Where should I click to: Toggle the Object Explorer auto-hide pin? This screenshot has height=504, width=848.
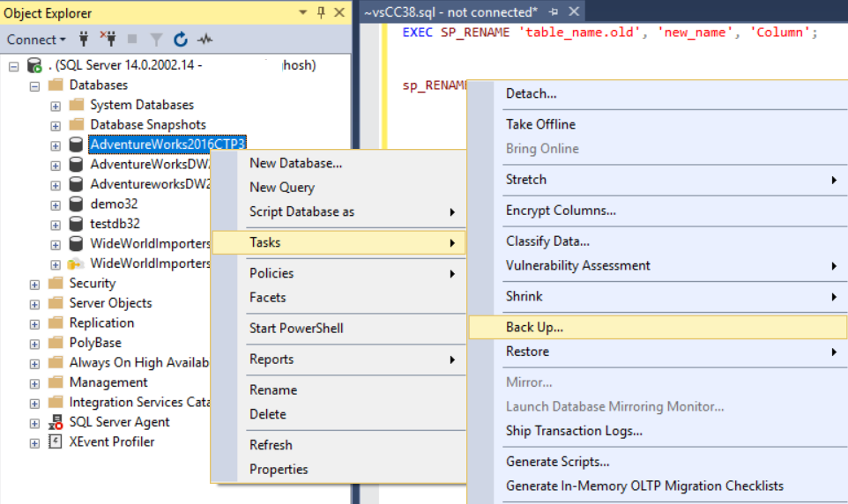tap(320, 12)
